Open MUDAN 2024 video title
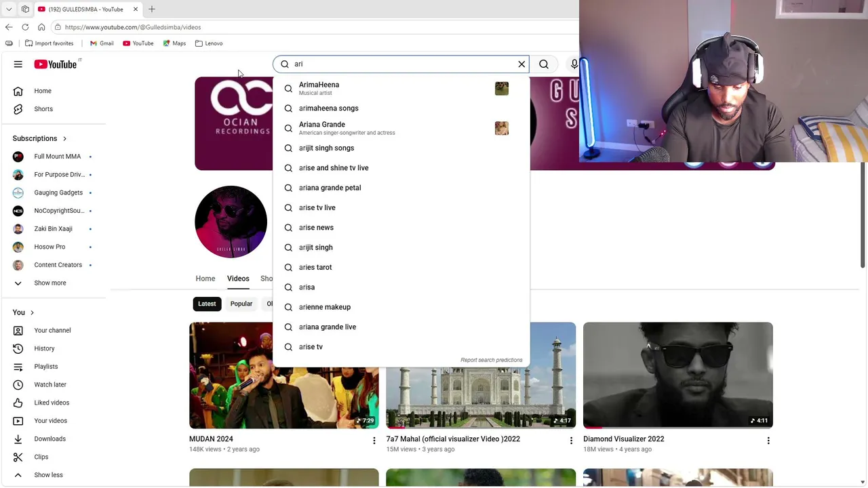The image size is (868, 488). coord(211,439)
